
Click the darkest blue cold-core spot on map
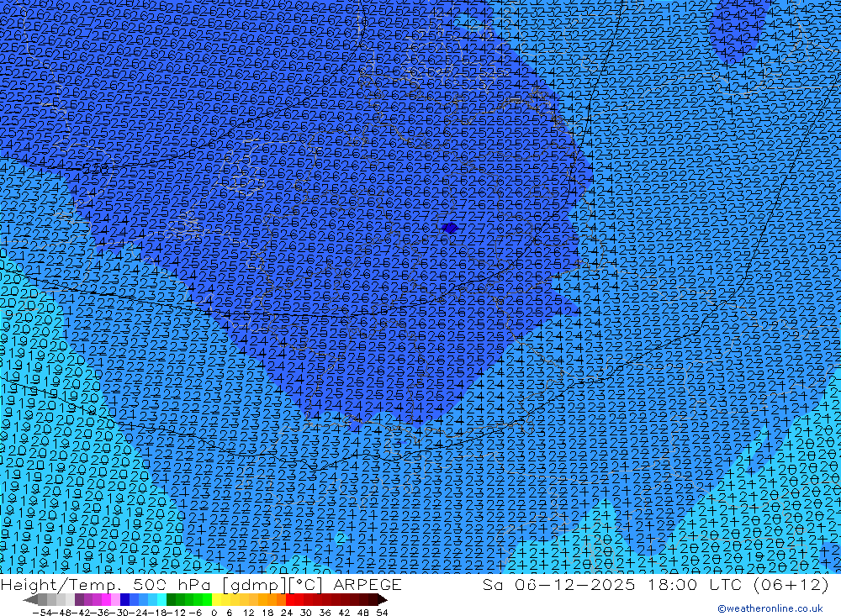[x=449, y=227]
